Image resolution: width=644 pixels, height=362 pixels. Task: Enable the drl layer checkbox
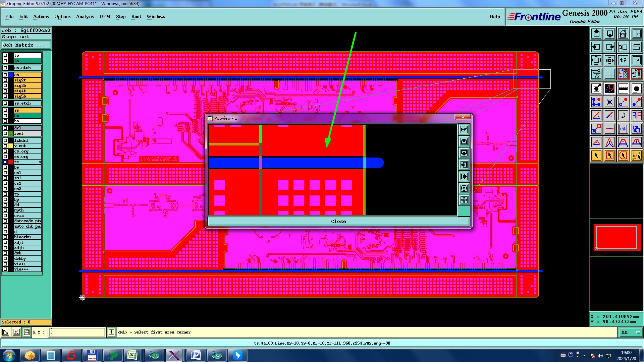tap(5, 128)
